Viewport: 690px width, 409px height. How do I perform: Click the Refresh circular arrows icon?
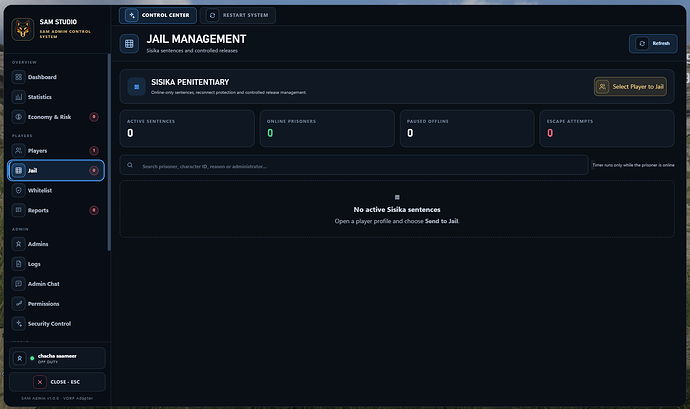[x=642, y=44]
